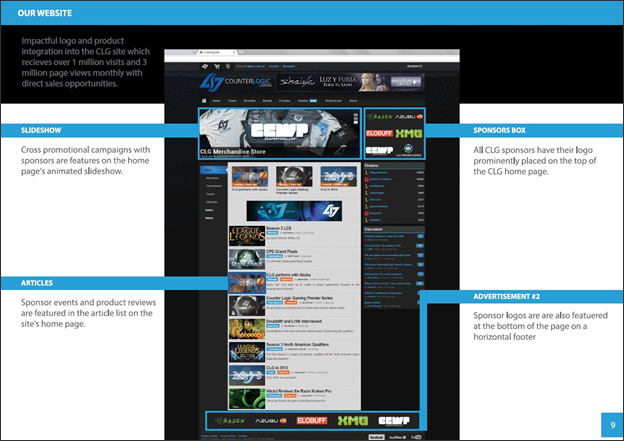Click the Streams panel header

pos(394,166)
